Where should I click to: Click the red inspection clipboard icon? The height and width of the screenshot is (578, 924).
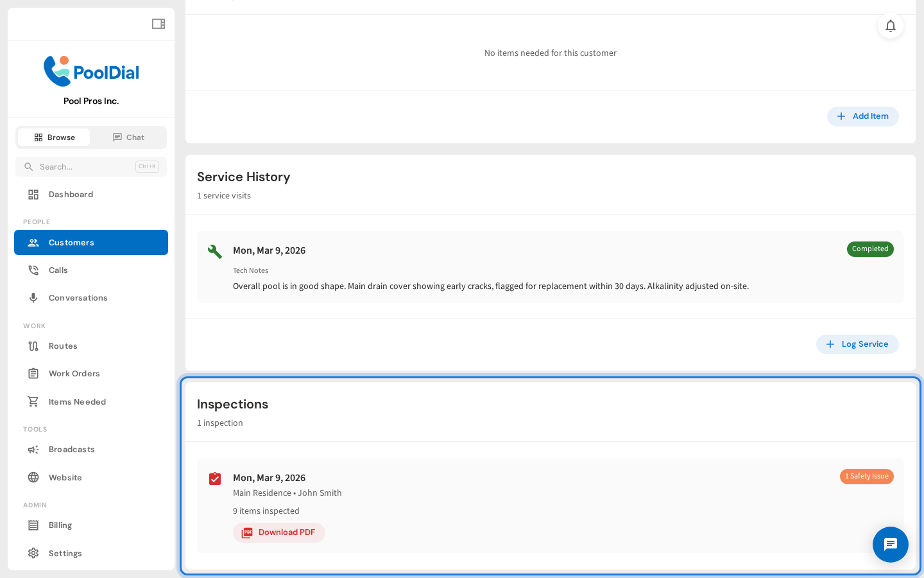coord(215,478)
